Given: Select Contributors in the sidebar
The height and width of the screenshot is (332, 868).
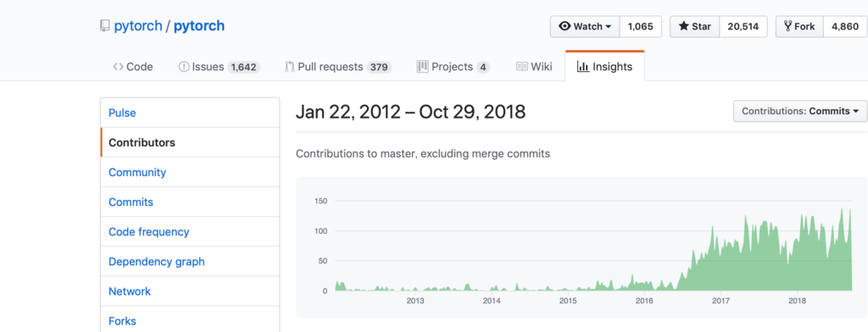Looking at the screenshot, I should click(190, 142).
